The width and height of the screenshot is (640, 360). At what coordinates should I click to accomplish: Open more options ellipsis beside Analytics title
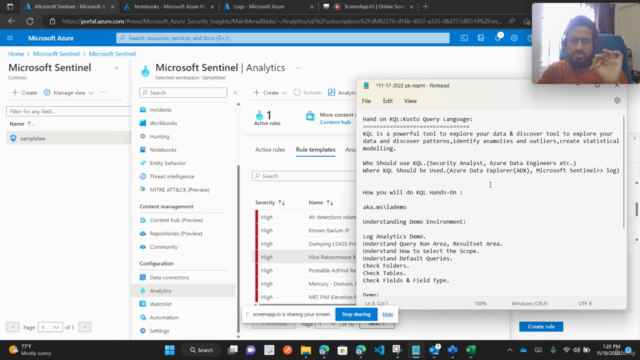(x=298, y=68)
